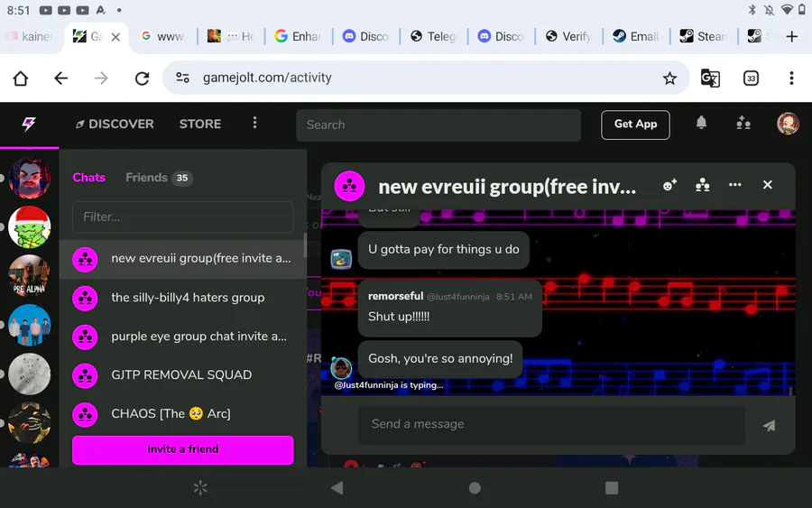Go back to the previous page

[61, 79]
